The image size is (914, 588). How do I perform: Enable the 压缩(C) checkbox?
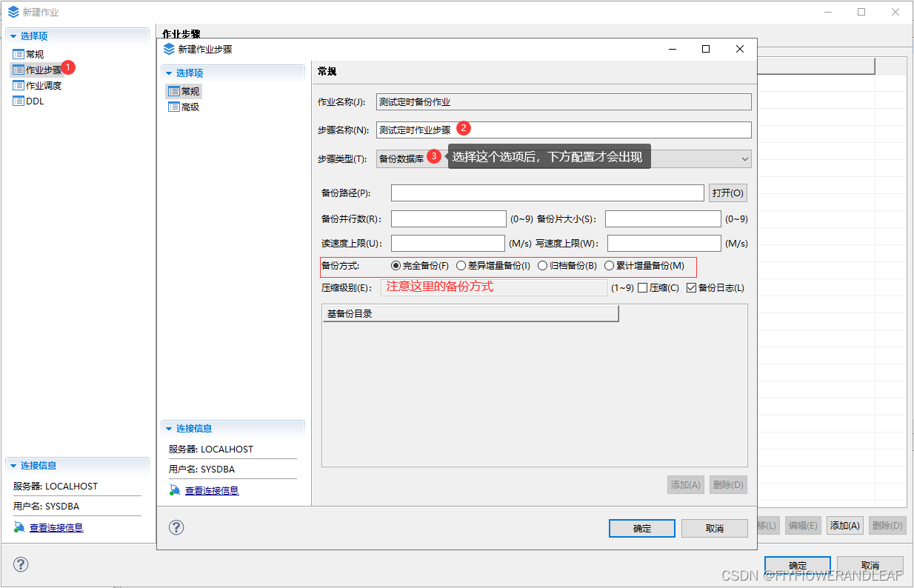(642, 288)
